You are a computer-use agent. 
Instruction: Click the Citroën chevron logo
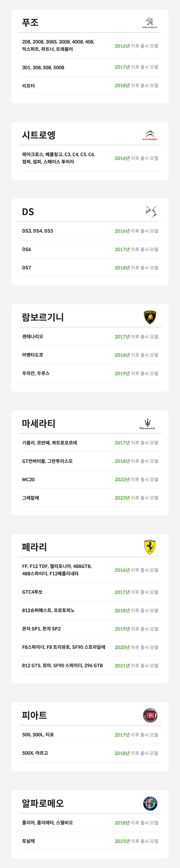pos(150,135)
